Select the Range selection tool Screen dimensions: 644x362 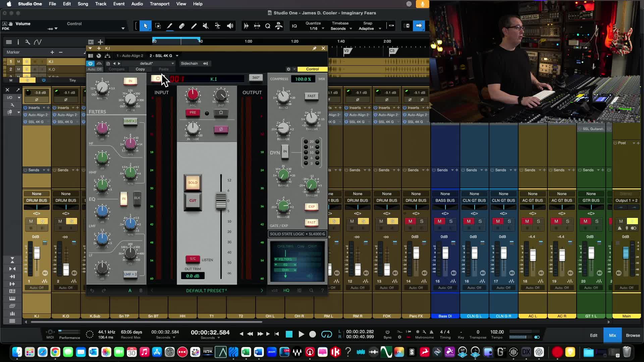[158, 26]
